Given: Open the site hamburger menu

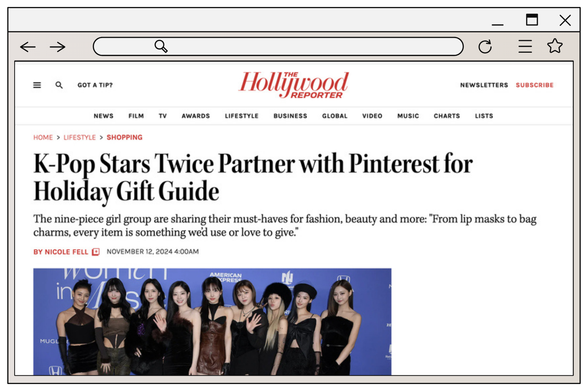Looking at the screenshot, I should (37, 85).
